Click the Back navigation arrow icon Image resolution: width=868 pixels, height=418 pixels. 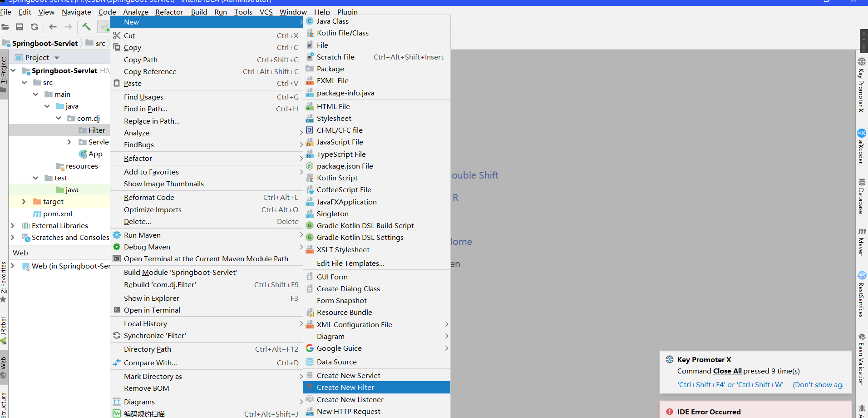coord(53,27)
